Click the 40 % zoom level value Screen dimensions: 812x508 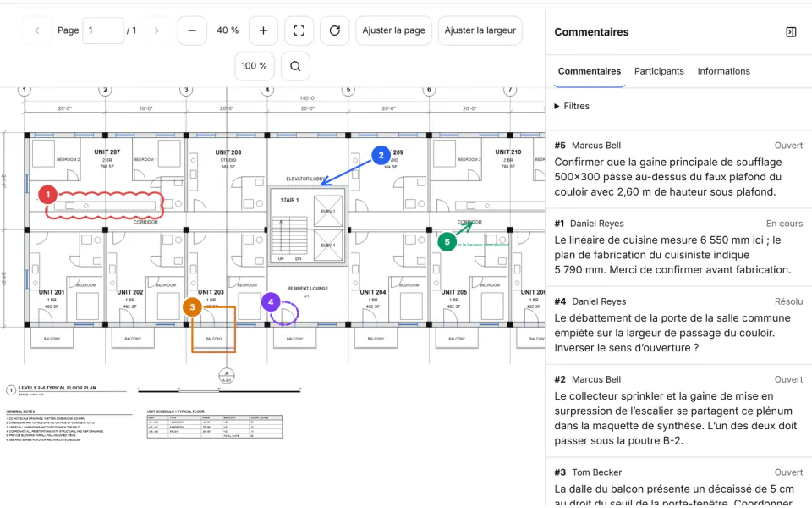pyautogui.click(x=228, y=30)
